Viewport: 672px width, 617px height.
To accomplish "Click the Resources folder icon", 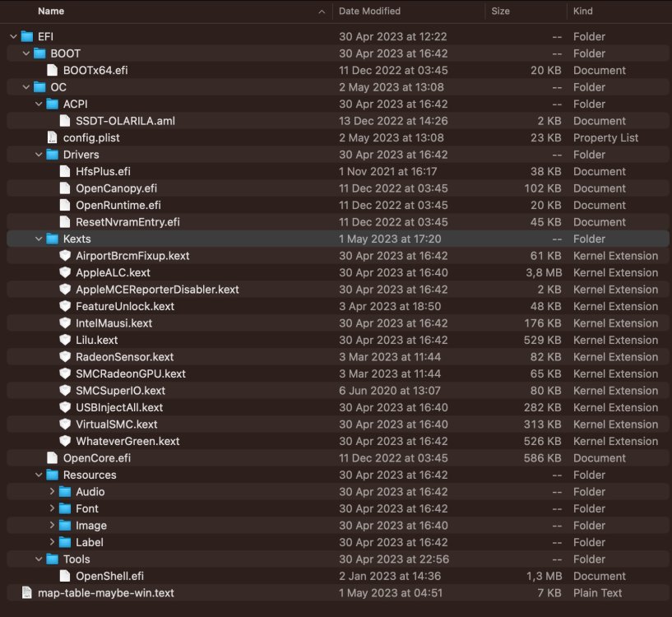I will click(x=53, y=475).
